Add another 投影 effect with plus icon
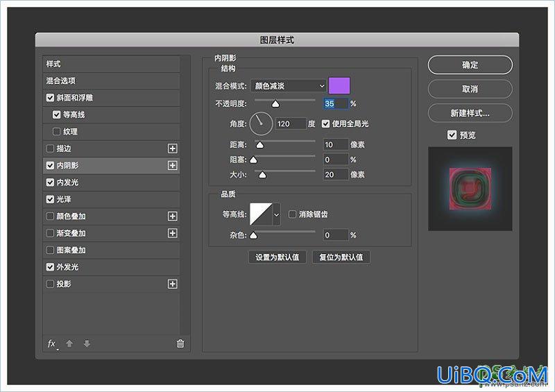 172,284
